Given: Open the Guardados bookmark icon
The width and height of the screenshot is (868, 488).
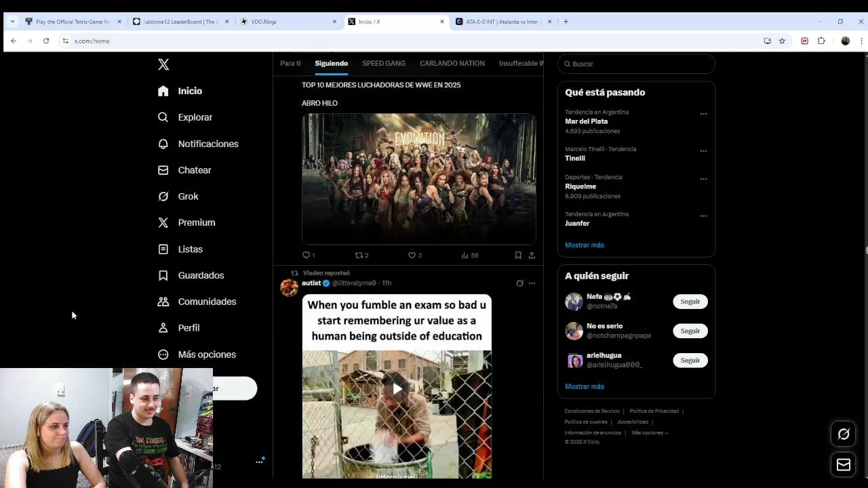Looking at the screenshot, I should [163, 275].
